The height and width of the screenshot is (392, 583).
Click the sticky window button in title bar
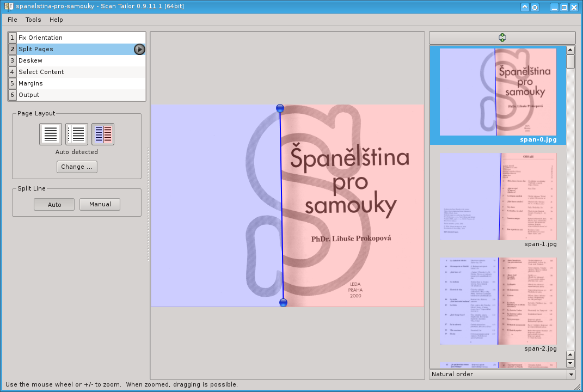(535, 7)
